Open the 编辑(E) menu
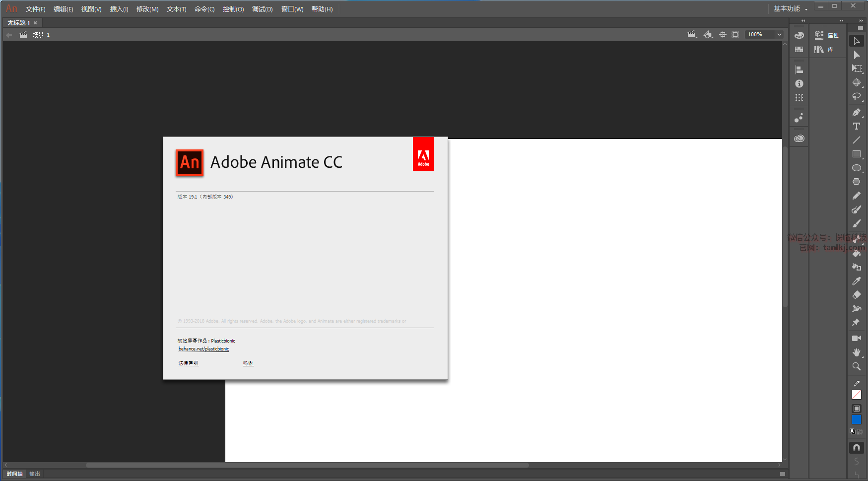This screenshot has height=481, width=868. click(64, 9)
